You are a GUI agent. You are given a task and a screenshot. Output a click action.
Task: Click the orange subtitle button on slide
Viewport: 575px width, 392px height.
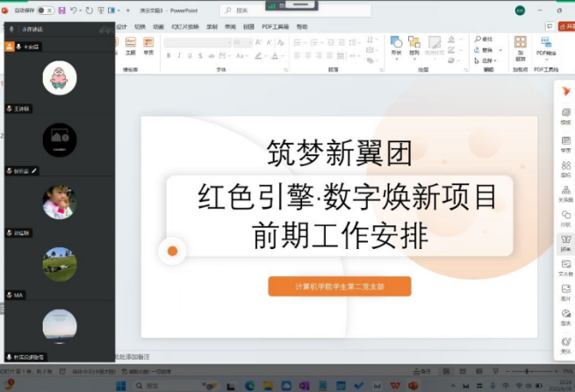[339, 286]
